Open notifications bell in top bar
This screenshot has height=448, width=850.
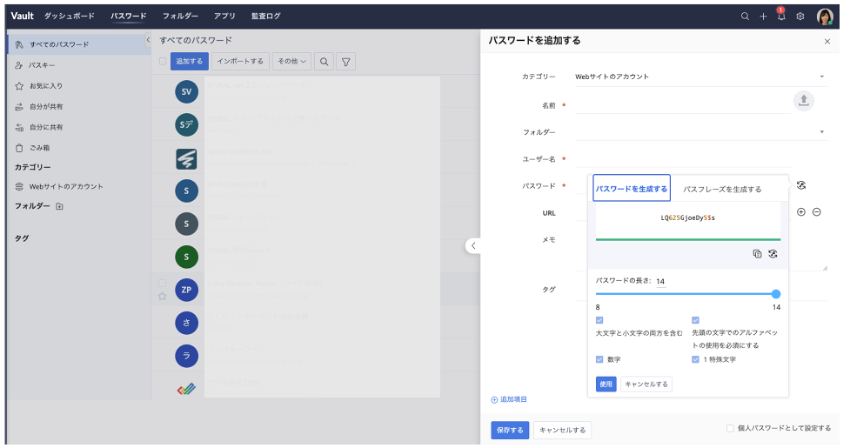click(781, 17)
